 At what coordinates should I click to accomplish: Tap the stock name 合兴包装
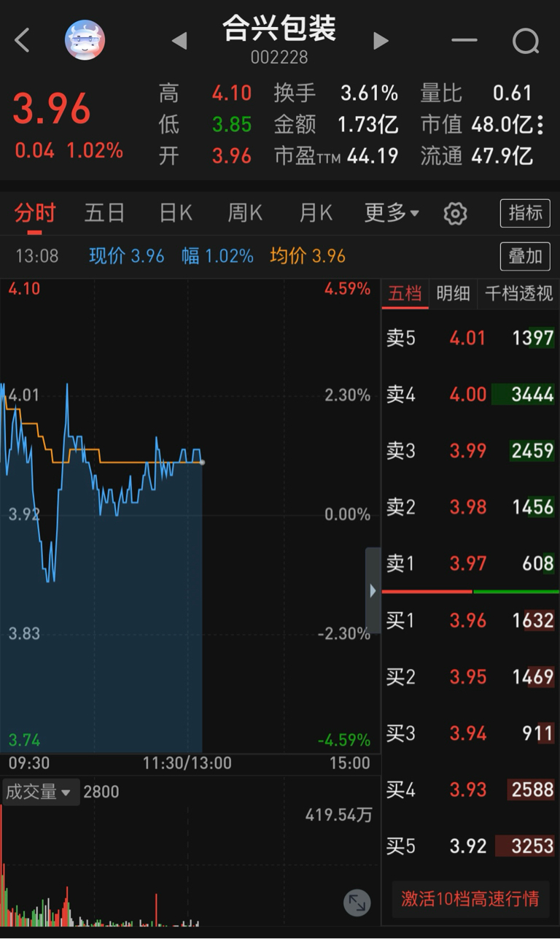tap(279, 28)
